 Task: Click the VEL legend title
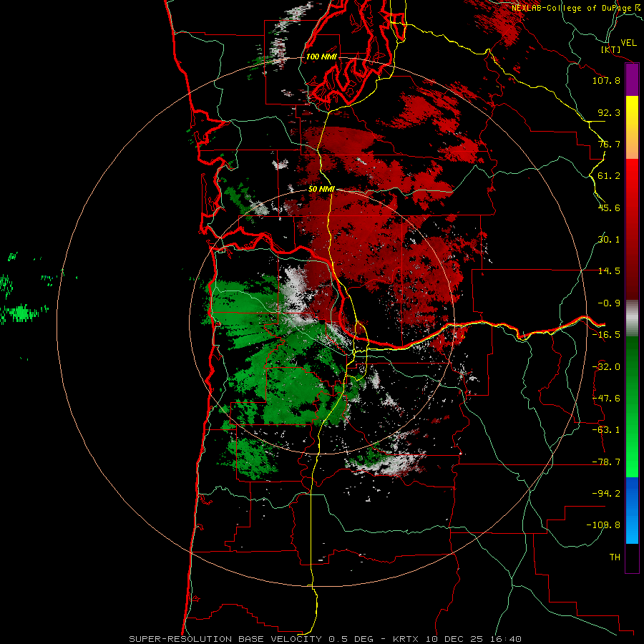pyautogui.click(x=628, y=43)
